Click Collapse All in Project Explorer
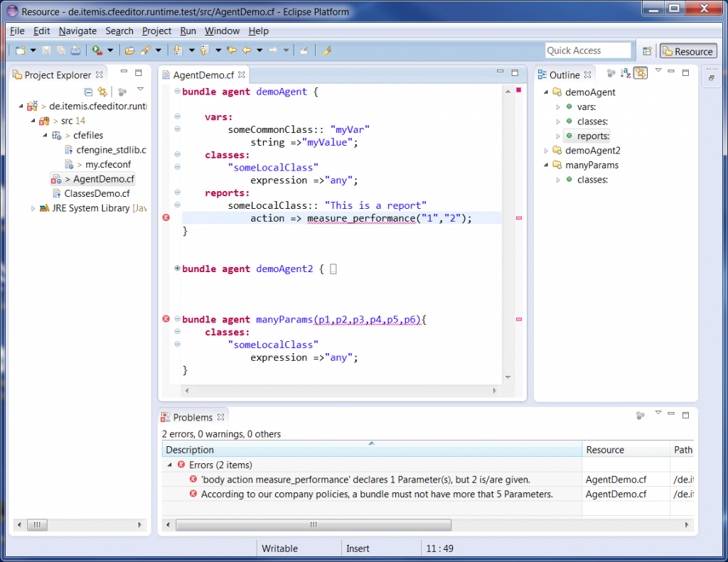 click(88, 92)
